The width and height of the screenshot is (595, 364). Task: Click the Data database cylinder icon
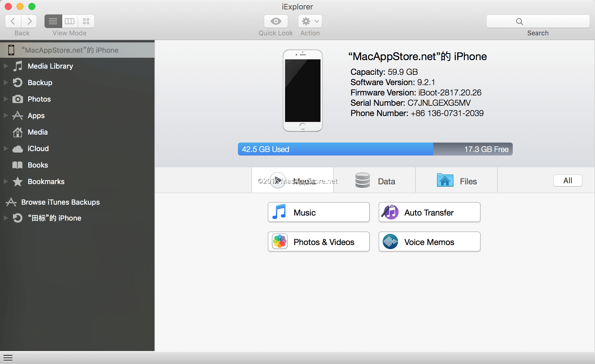pos(362,180)
